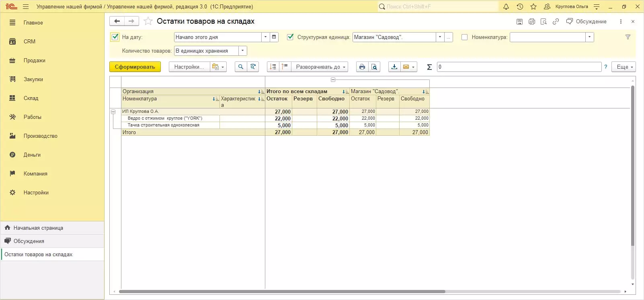This screenshot has height=300, width=644.
Task: Click the Сформировать button
Action: coord(135,67)
